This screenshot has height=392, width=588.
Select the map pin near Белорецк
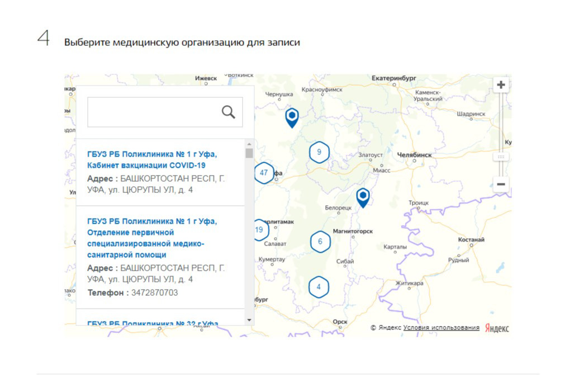(363, 198)
